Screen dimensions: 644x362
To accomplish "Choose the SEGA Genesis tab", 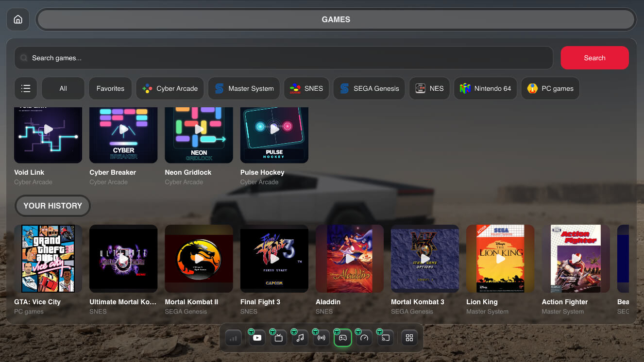I will coord(369,88).
